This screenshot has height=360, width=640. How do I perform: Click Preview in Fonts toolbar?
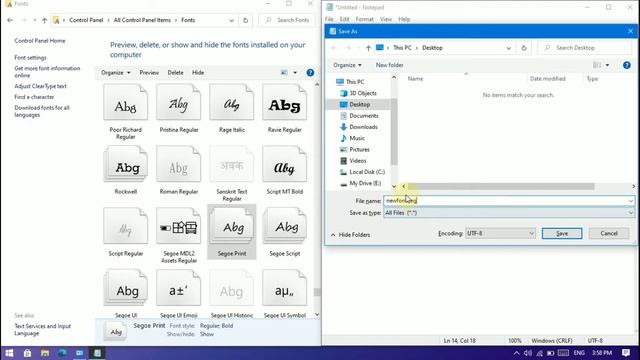click(x=149, y=73)
